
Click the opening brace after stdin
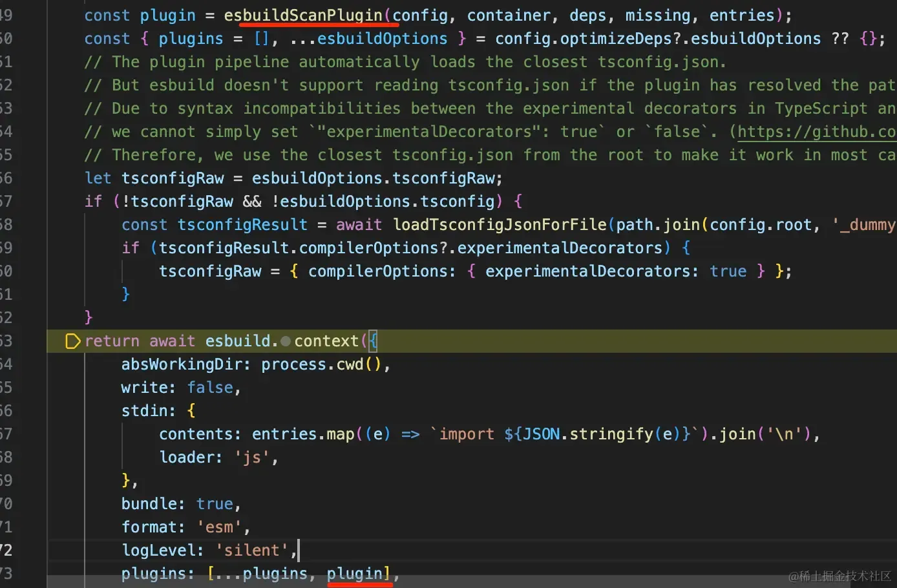point(191,411)
